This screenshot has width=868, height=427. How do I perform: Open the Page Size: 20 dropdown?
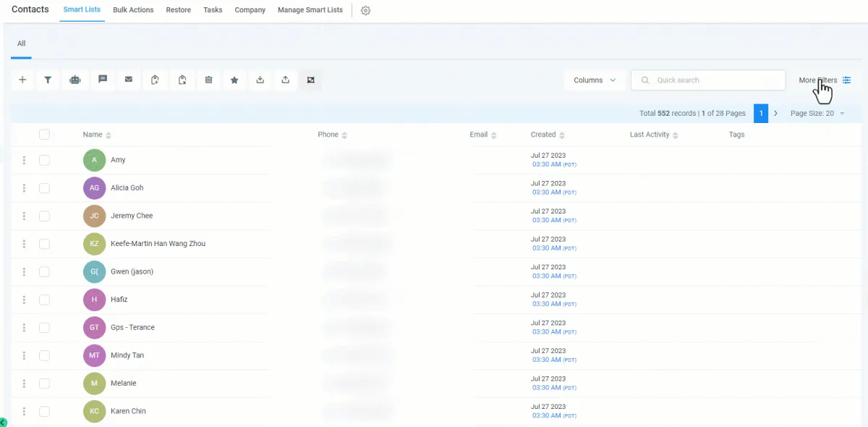point(817,114)
